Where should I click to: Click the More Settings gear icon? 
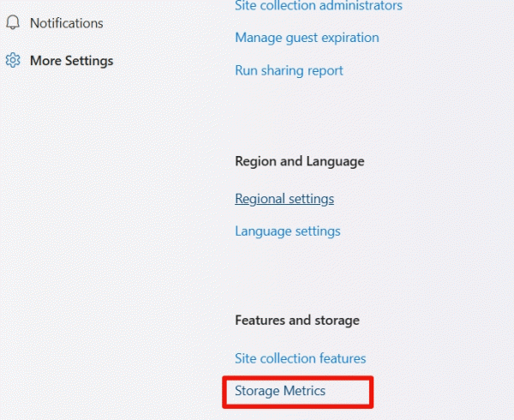click(13, 61)
